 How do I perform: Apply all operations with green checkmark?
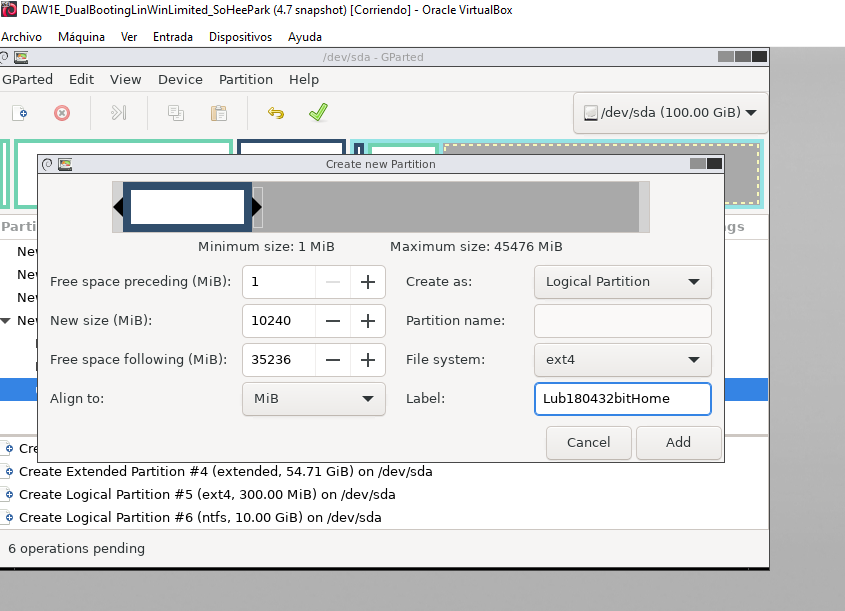click(318, 112)
